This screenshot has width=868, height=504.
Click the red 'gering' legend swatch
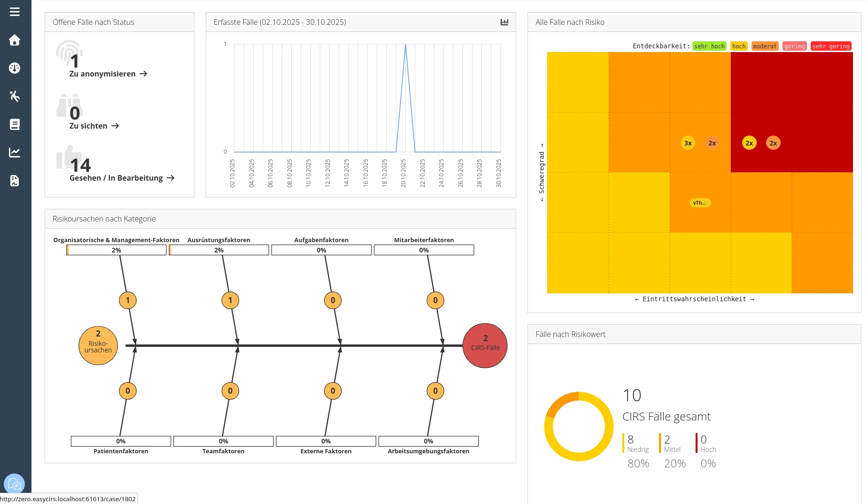[x=794, y=46]
